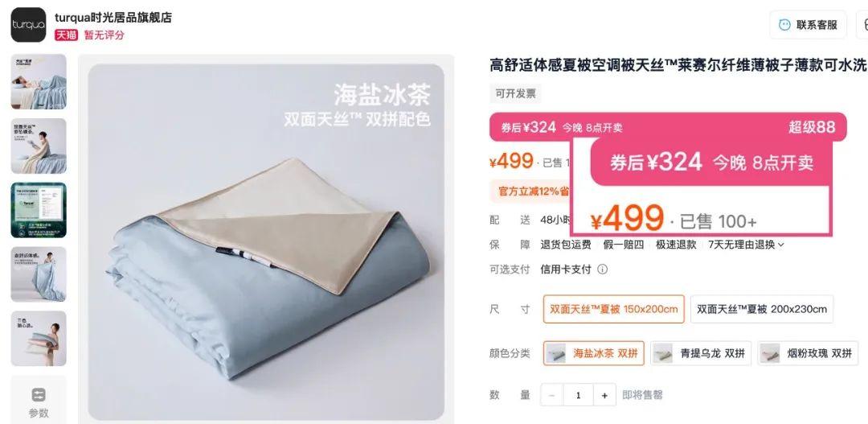This screenshot has height=424, width=868.
Task: Click the quantity input field
Action: 579,395
